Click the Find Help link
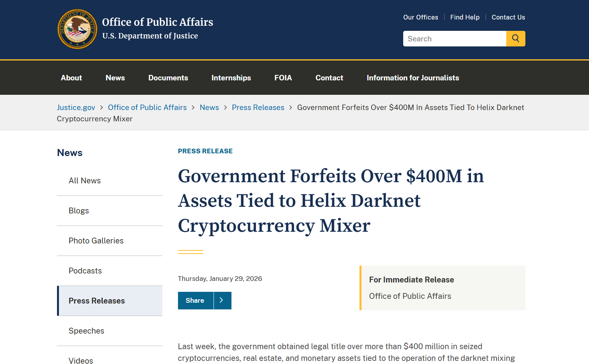The image size is (589, 364). tap(464, 17)
